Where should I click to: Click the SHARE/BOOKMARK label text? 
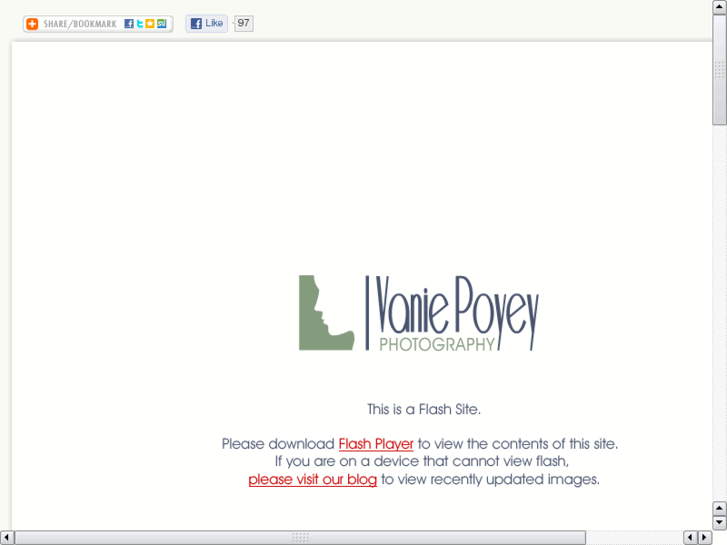pos(80,24)
